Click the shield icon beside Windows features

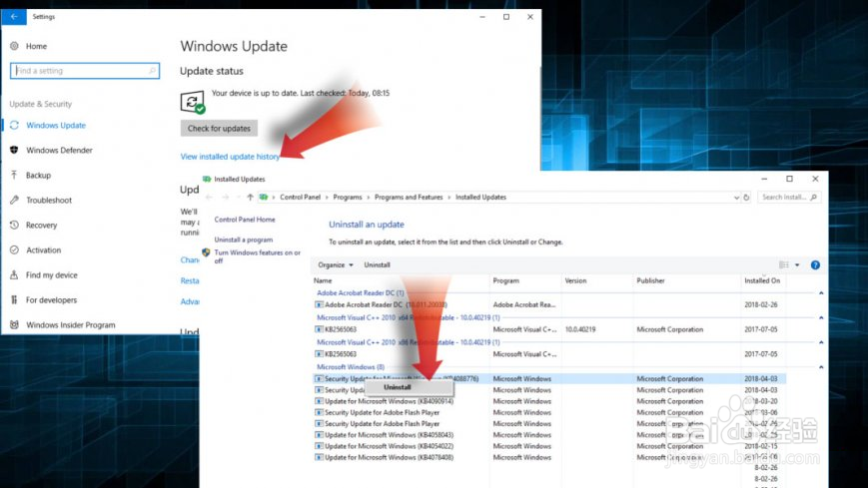(x=206, y=252)
